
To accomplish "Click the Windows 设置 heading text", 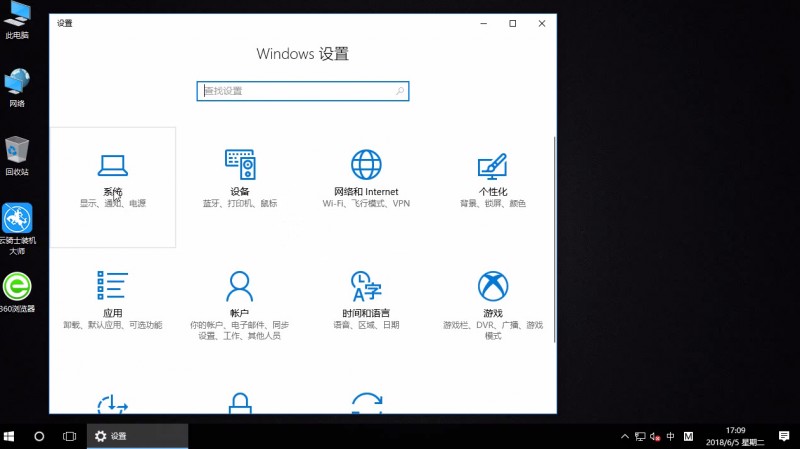I will [x=303, y=54].
